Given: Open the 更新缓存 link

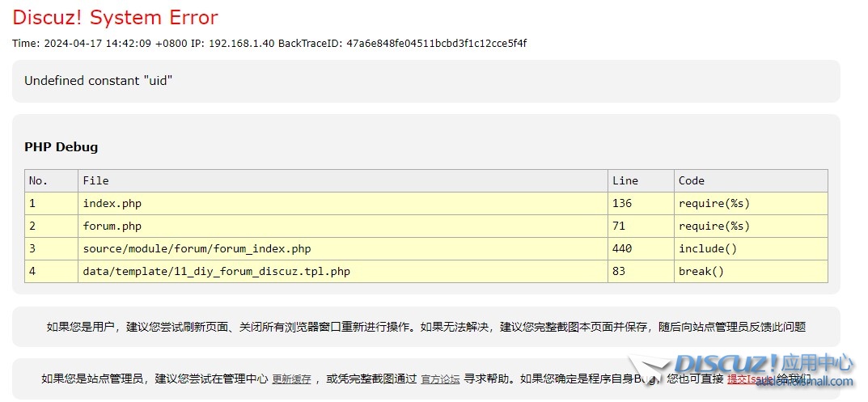Looking at the screenshot, I should tap(291, 379).
